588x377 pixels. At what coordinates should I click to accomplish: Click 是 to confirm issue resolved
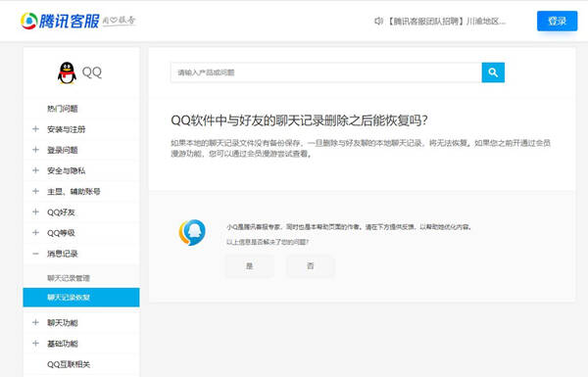click(249, 266)
